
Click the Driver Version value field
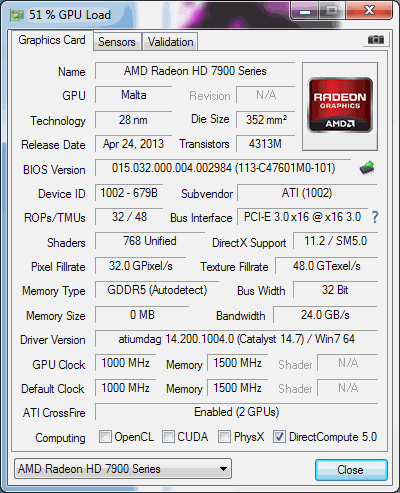point(237,339)
